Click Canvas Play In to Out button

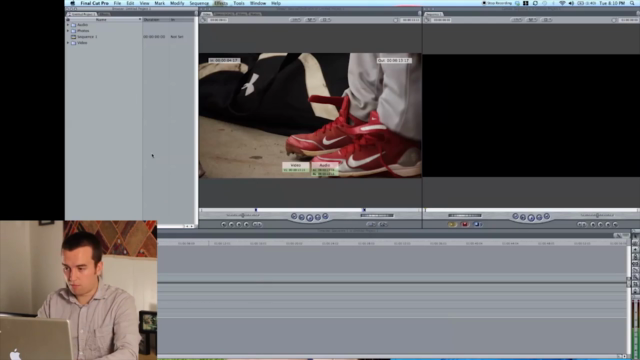tap(523, 217)
